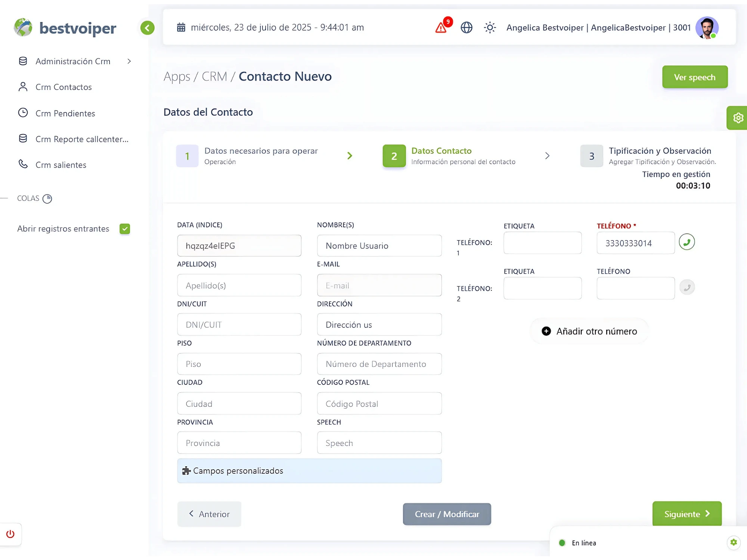Click the puzzle icon in Campos personalizados
This screenshot has height=560, width=747.
pos(186,471)
